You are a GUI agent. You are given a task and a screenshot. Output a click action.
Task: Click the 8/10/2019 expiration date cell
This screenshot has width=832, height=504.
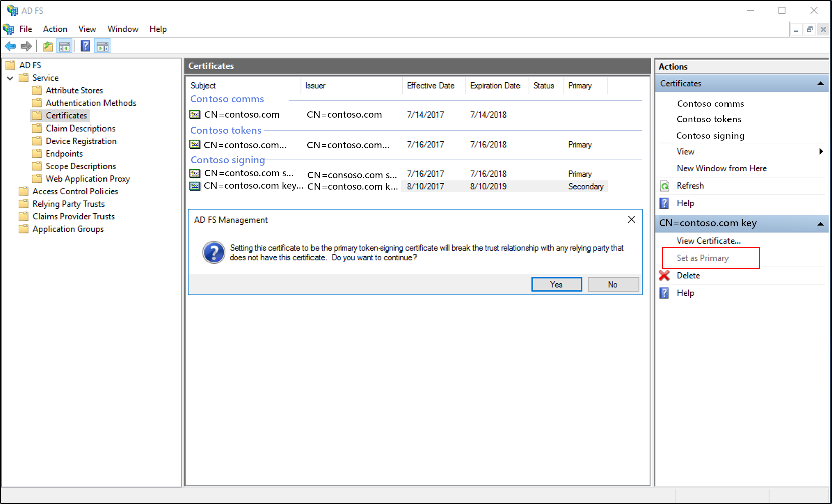coord(488,186)
